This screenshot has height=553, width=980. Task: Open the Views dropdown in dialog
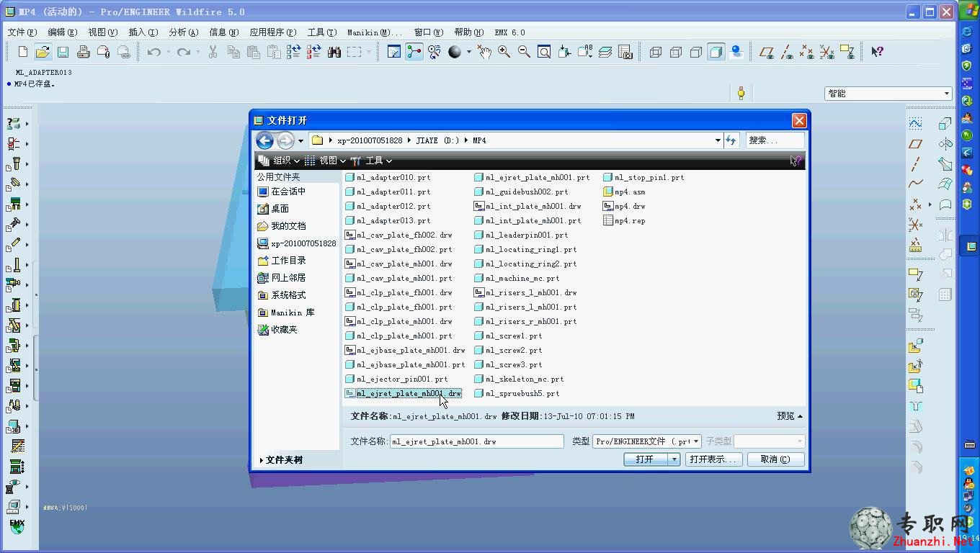point(325,161)
